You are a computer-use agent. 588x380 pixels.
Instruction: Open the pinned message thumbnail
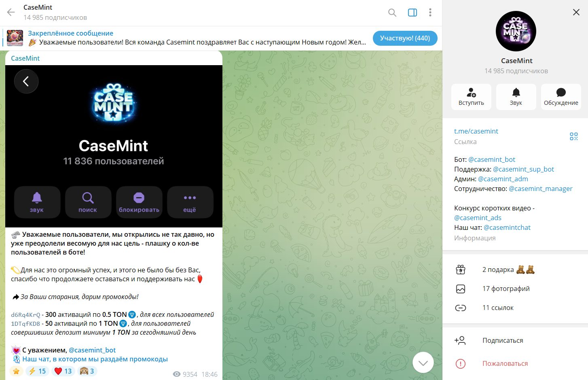point(15,38)
